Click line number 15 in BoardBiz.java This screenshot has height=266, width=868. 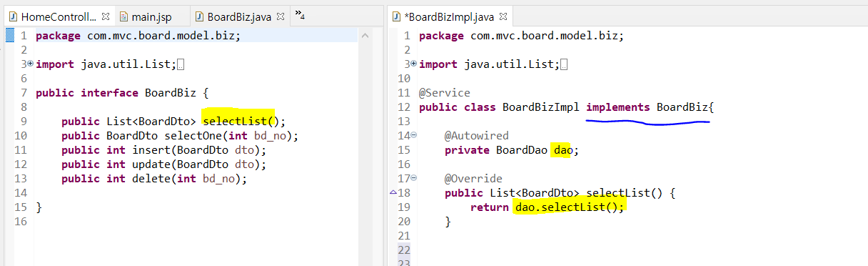(x=20, y=207)
